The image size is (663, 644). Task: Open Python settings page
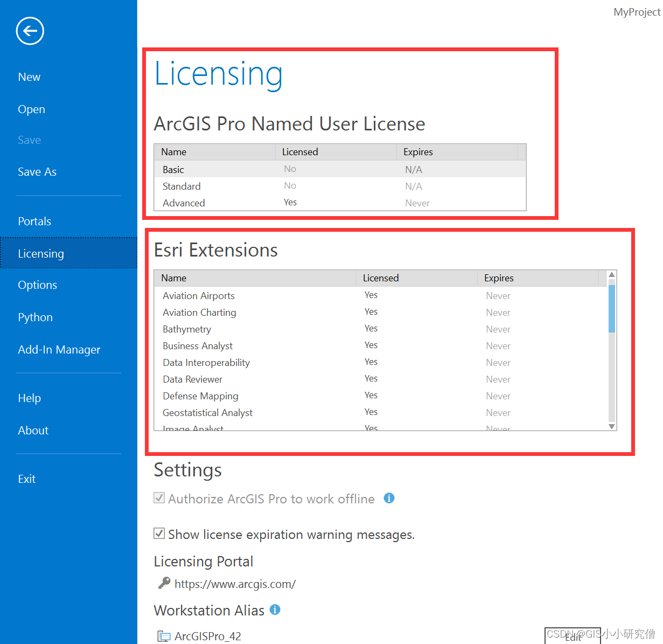pyautogui.click(x=35, y=317)
